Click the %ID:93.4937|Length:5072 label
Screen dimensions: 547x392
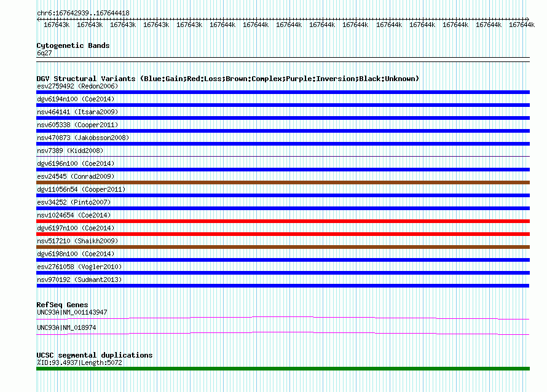point(79,363)
